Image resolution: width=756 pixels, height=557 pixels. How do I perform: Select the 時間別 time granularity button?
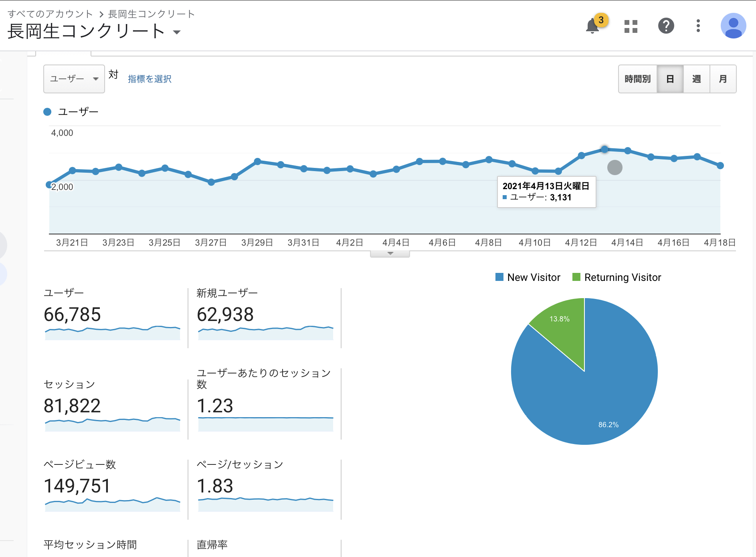click(x=638, y=79)
